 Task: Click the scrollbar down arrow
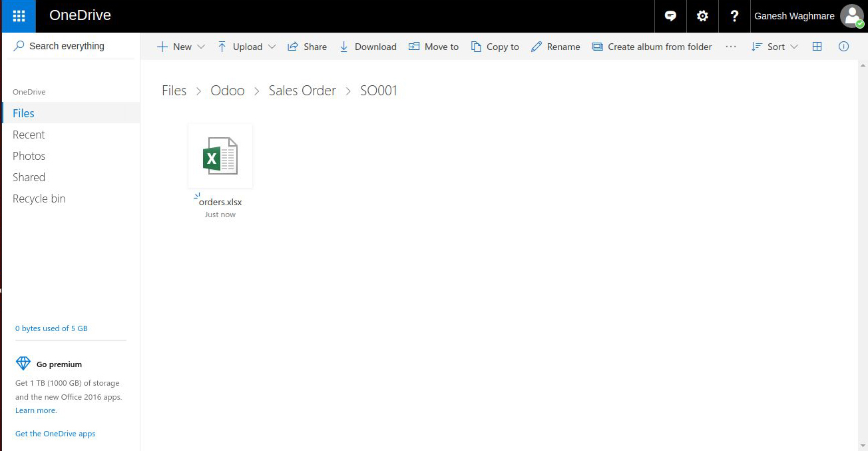pos(863,446)
